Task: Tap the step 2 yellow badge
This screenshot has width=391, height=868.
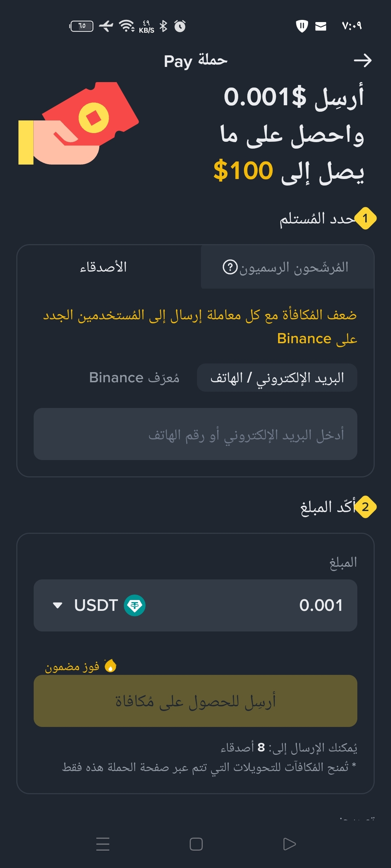Action: tap(365, 507)
